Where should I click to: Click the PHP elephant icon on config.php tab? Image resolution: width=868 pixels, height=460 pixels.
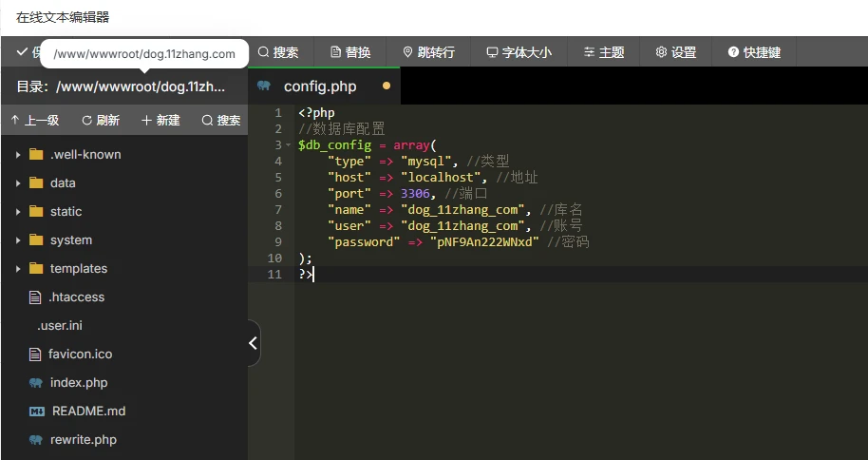pyautogui.click(x=264, y=86)
